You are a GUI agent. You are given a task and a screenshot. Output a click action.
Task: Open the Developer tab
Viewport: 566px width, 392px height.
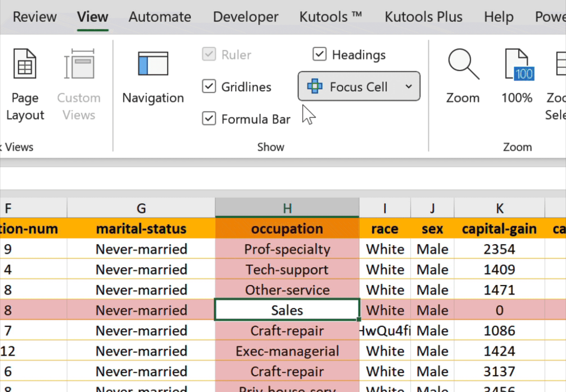point(246,17)
